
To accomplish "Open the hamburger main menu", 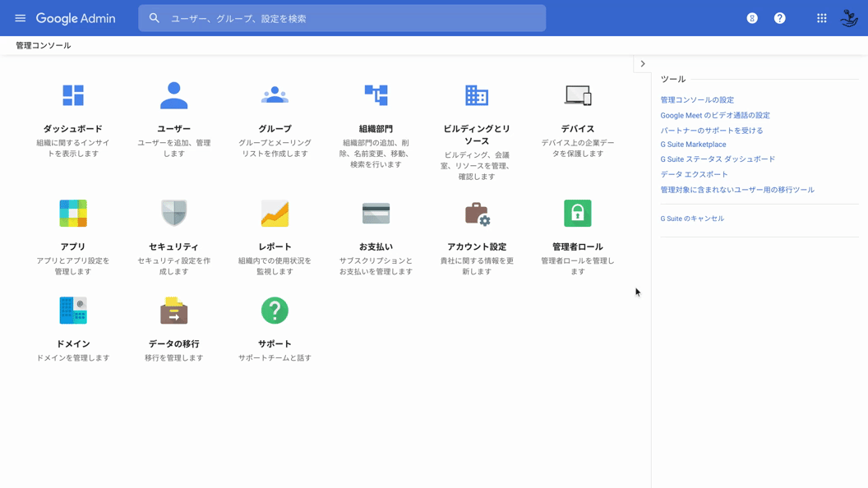I will click(21, 18).
